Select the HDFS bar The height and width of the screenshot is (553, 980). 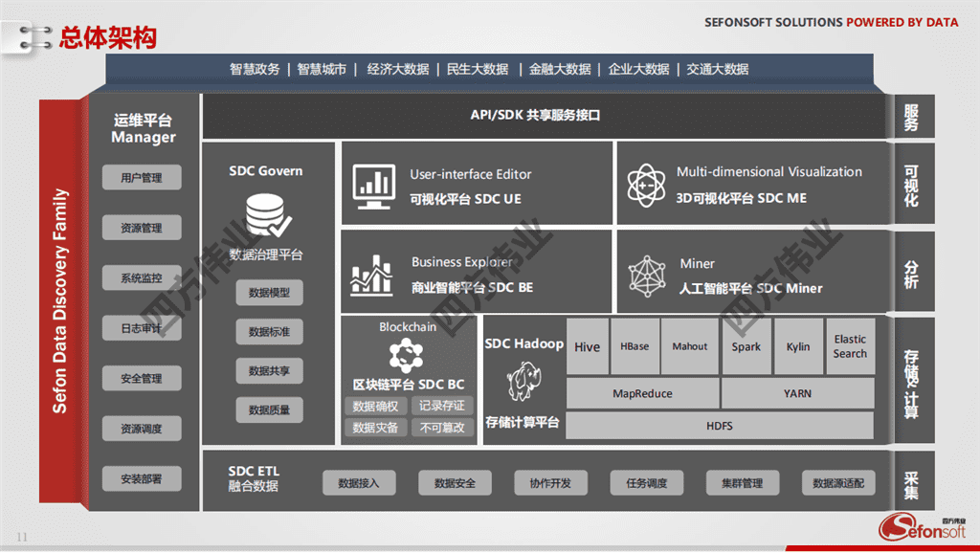pyautogui.click(x=720, y=426)
